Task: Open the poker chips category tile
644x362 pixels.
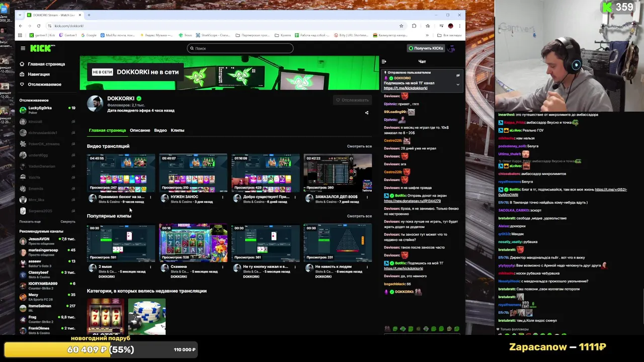Action: [x=146, y=316]
